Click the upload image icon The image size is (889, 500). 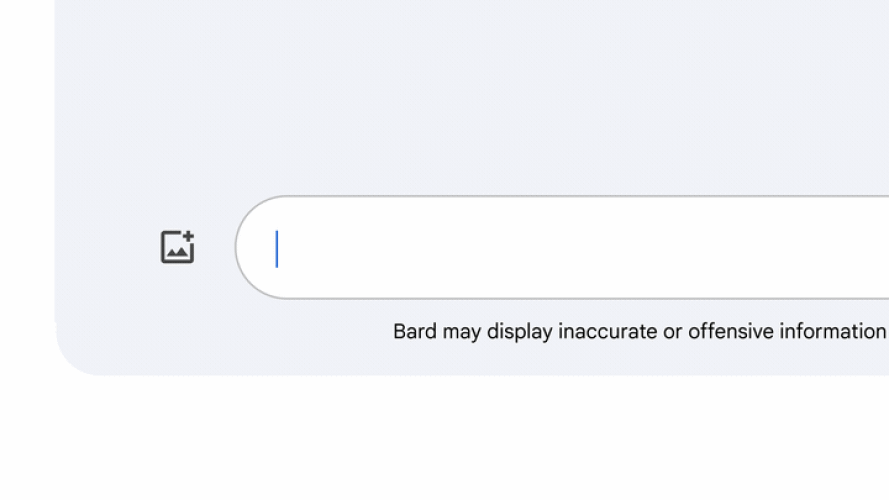[x=177, y=247]
